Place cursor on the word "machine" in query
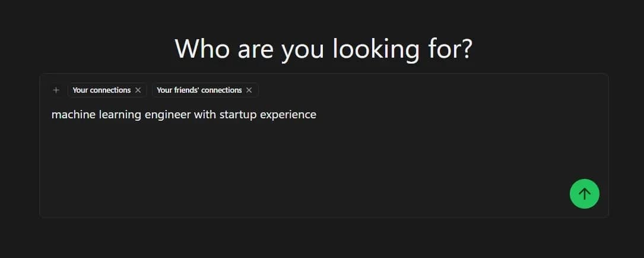Viewport: 644px width, 258px height. click(x=70, y=115)
